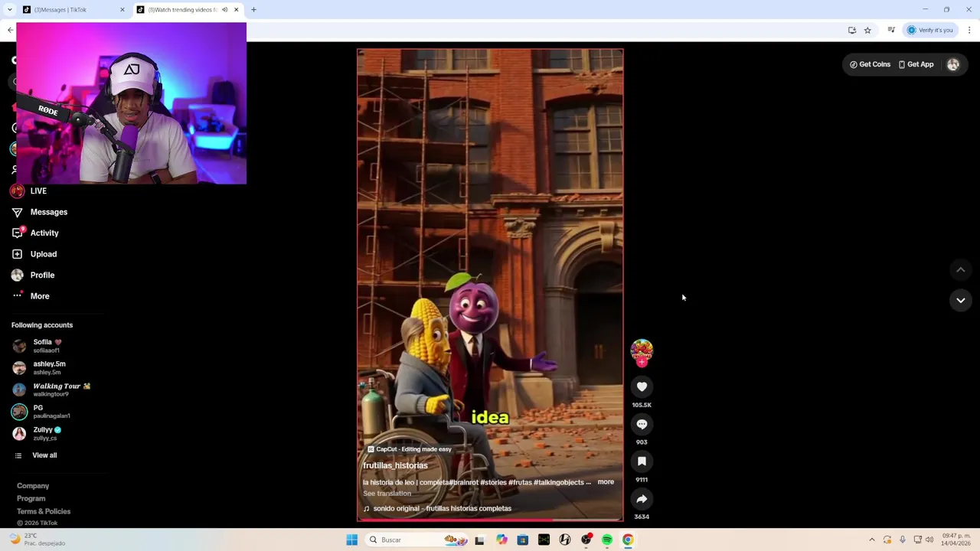The height and width of the screenshot is (551, 980).
Task: Open the ashley.5m following account
Action: (x=40, y=368)
